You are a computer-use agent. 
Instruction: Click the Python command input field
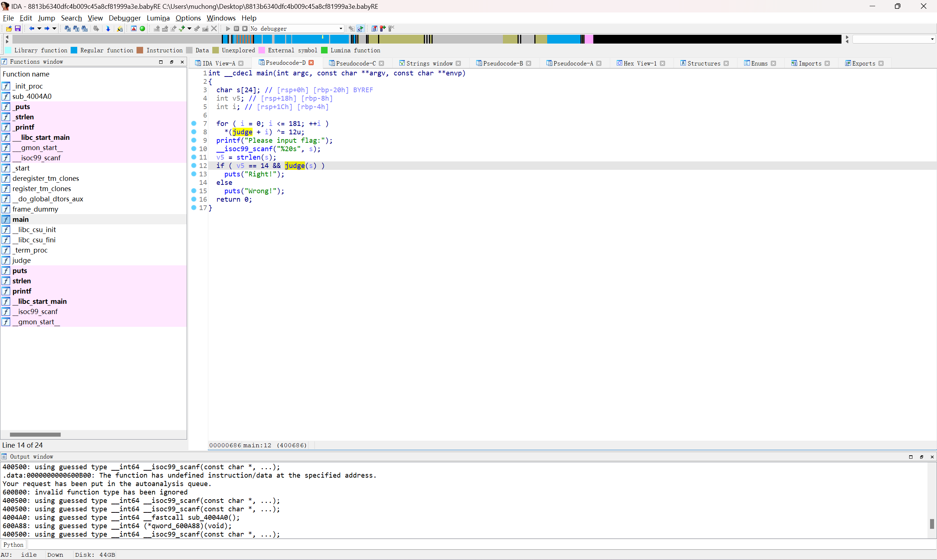[481, 545]
